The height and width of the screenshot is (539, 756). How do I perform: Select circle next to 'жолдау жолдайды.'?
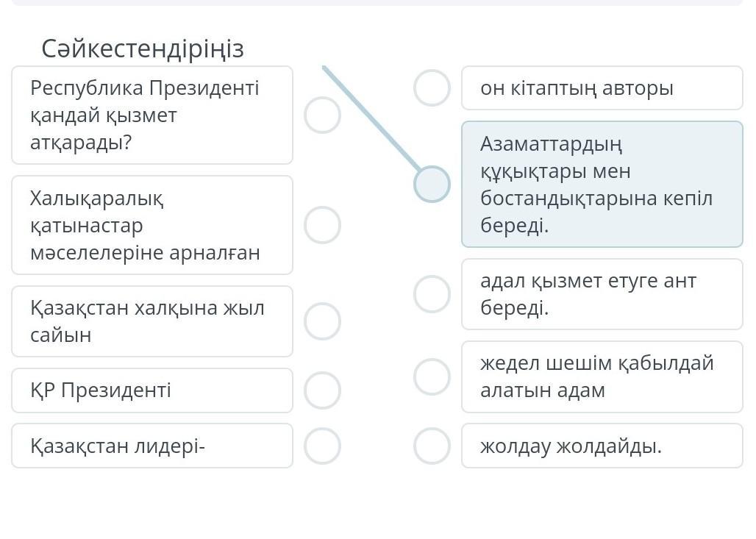[x=432, y=446]
